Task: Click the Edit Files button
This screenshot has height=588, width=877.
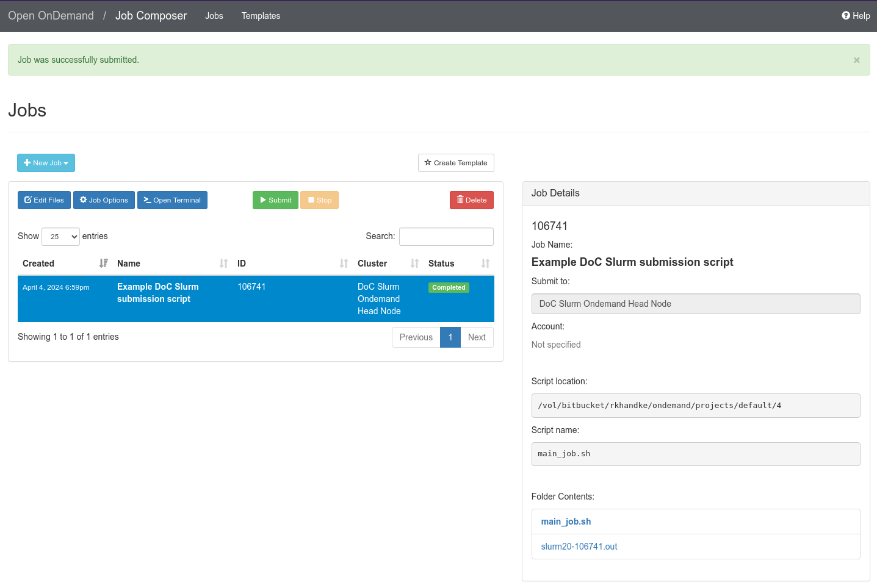Action: (x=44, y=200)
